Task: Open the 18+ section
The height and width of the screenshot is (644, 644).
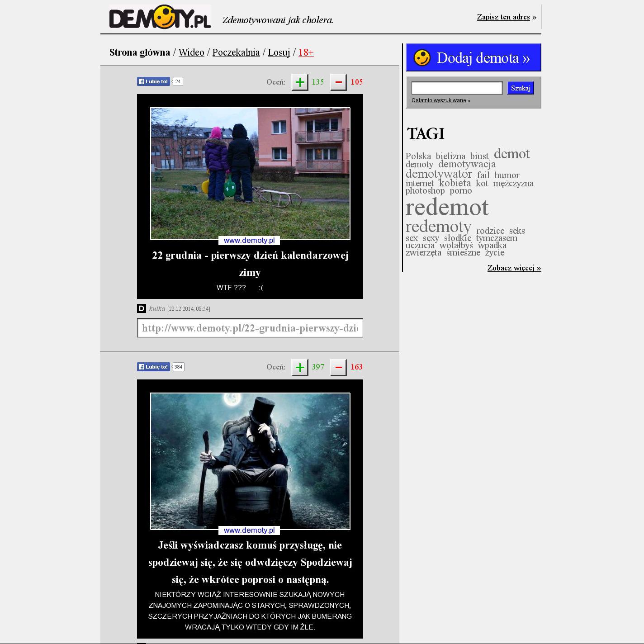Action: pyautogui.click(x=306, y=52)
